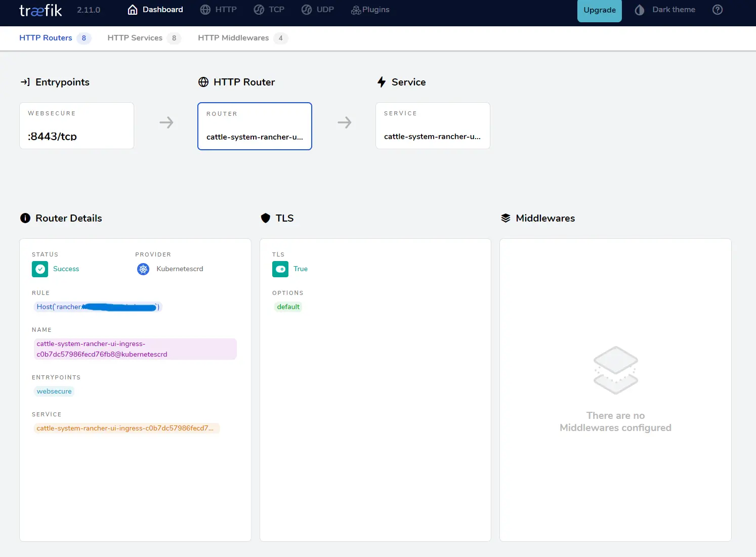Click the TLS True eye icon
The image size is (756, 557).
pyautogui.click(x=280, y=269)
